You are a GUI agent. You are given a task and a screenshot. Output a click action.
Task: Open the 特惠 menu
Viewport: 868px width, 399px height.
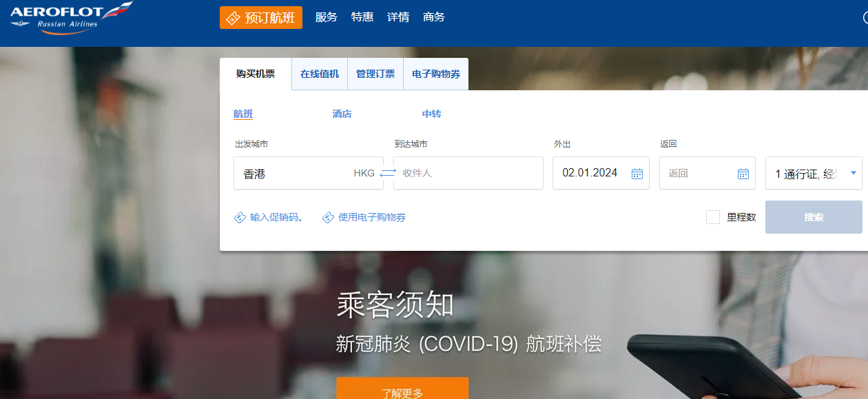click(x=362, y=17)
